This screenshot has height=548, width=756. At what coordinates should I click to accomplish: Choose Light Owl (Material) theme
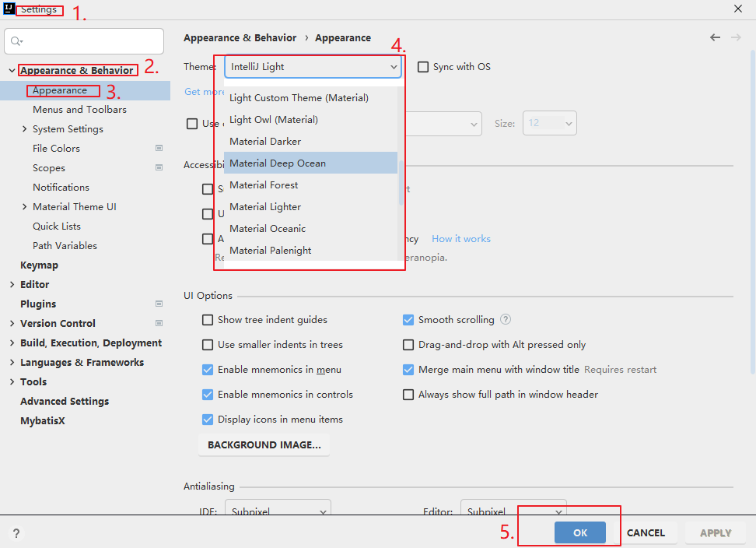[x=310, y=120]
